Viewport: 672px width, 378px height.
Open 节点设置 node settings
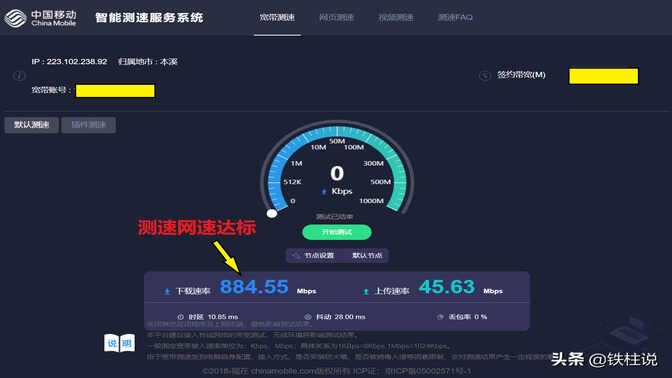point(319,255)
